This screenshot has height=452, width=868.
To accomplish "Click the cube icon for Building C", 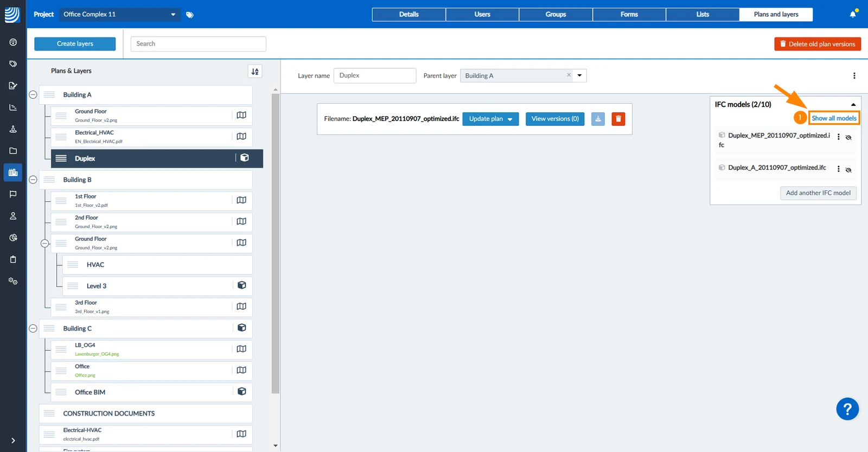I will (x=242, y=328).
